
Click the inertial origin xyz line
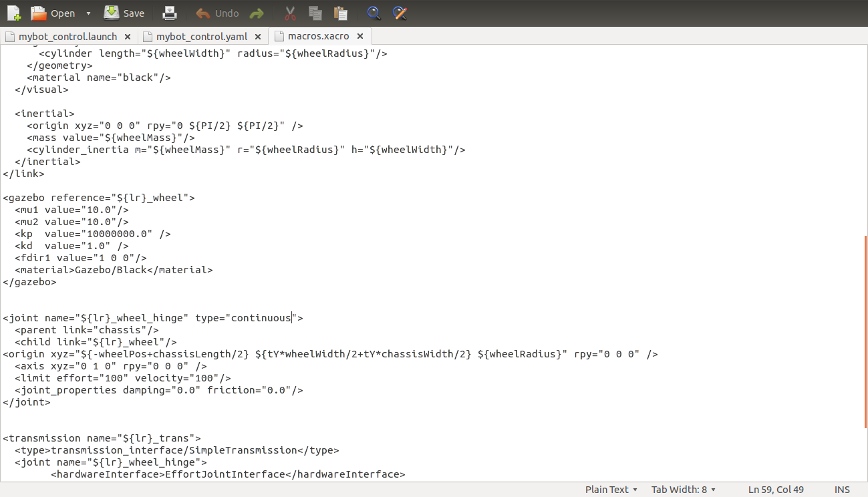(x=165, y=126)
